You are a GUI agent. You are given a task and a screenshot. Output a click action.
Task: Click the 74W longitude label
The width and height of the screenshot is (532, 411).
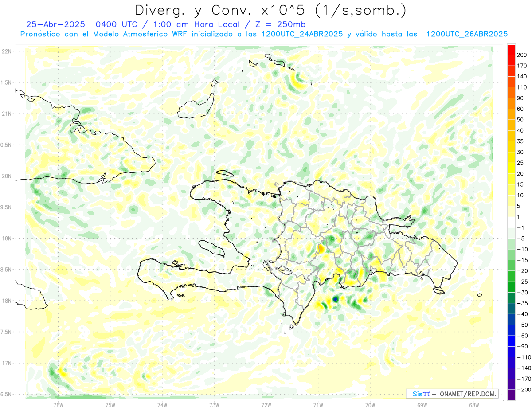coord(162,405)
